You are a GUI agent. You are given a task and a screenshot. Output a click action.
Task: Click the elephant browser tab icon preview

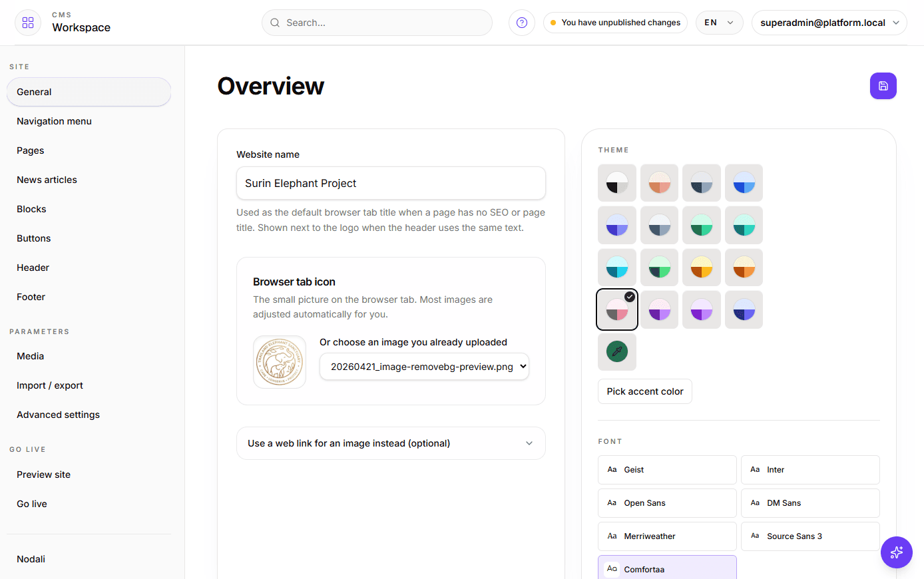click(x=279, y=361)
